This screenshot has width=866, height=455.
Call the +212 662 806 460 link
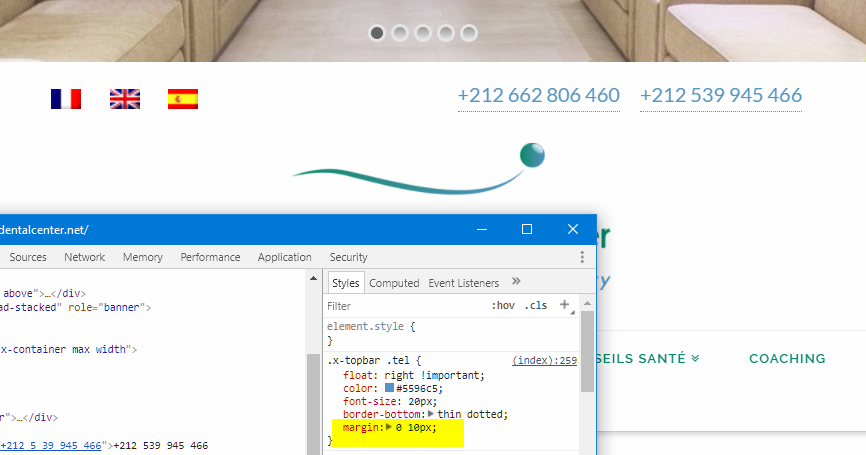(539, 96)
